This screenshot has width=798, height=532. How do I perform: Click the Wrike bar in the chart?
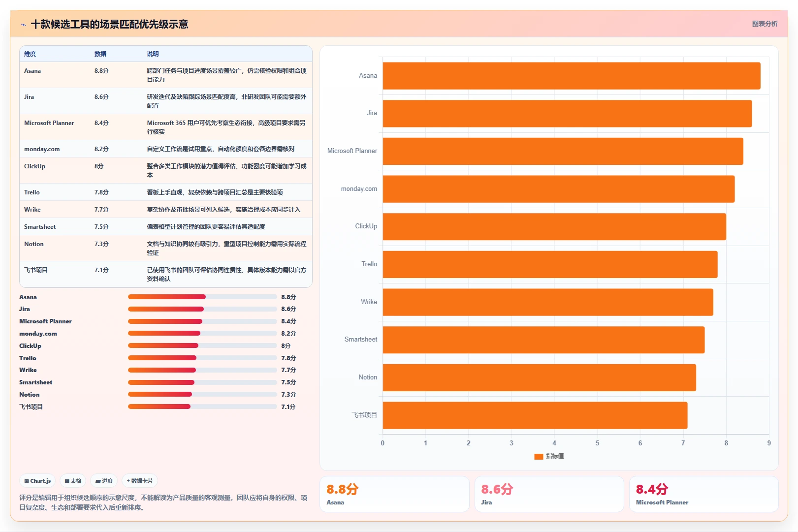click(x=548, y=302)
